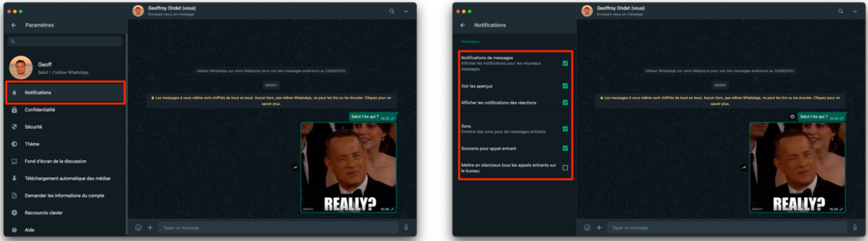This screenshot has width=868, height=241.
Task: Open the Aide entry
Action: coord(65,230)
